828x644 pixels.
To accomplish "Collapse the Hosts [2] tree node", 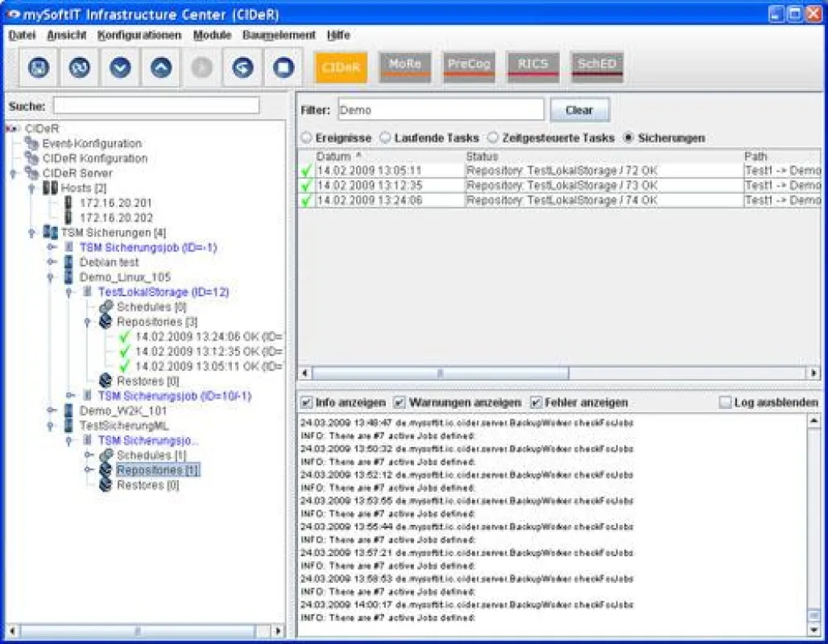I will tap(31, 188).
